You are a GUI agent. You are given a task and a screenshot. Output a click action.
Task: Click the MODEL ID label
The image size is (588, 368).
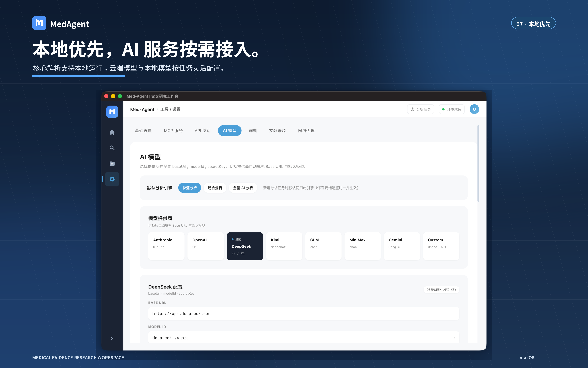pos(157,327)
